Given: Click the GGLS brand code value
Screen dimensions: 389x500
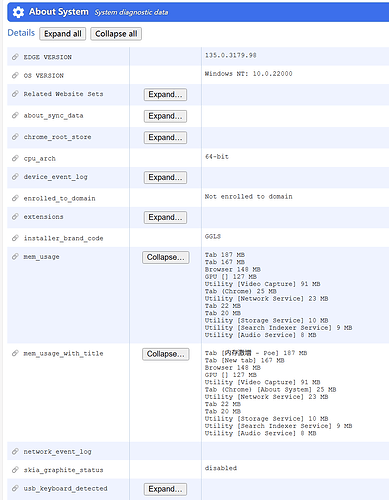Looking at the screenshot, I should point(213,236).
